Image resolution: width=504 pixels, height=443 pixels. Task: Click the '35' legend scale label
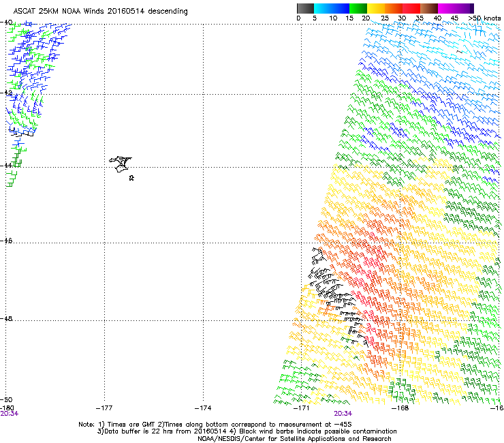click(420, 18)
